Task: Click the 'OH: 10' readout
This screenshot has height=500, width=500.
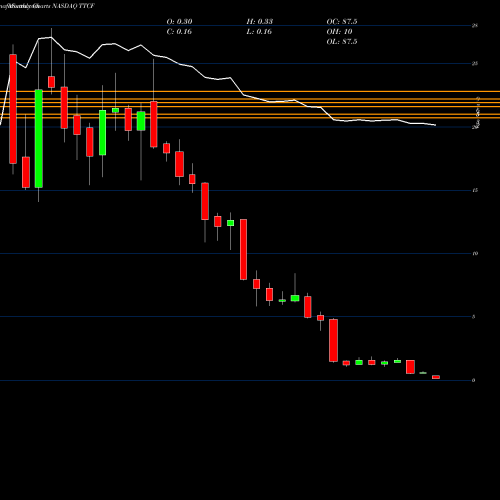Action: pos(339,32)
